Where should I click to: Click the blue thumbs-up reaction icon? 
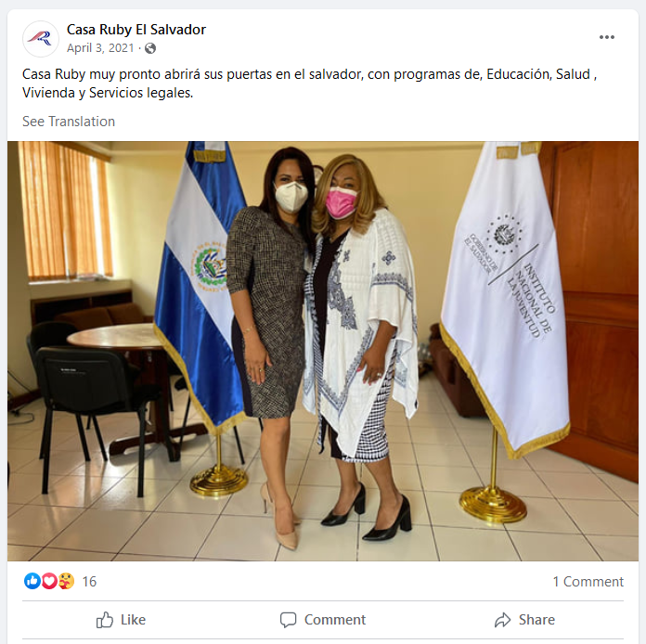point(32,581)
